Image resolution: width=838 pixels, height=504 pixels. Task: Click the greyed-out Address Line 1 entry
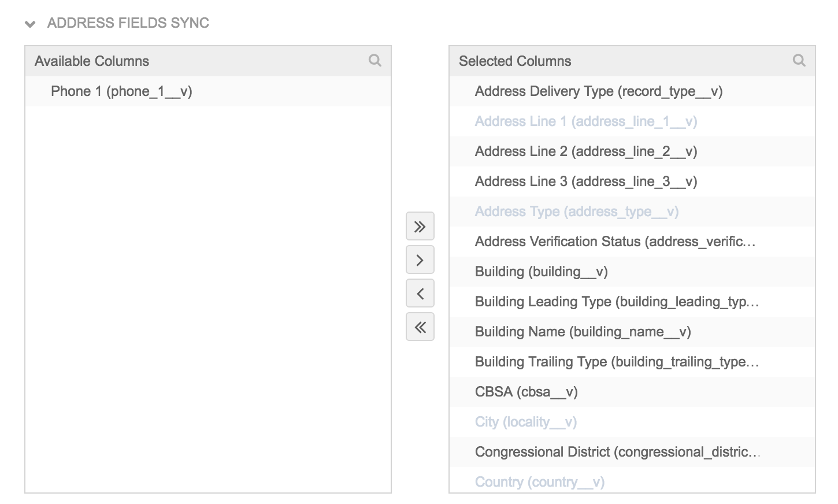(585, 121)
